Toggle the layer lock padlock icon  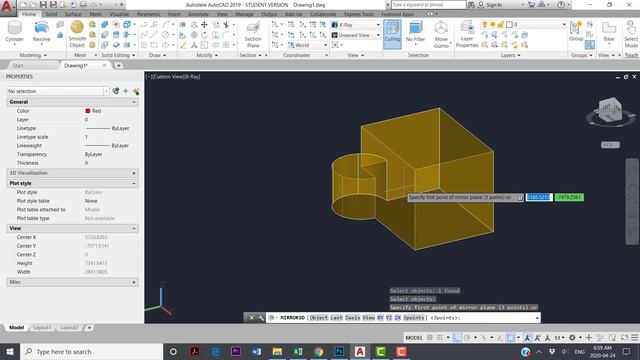(500, 24)
